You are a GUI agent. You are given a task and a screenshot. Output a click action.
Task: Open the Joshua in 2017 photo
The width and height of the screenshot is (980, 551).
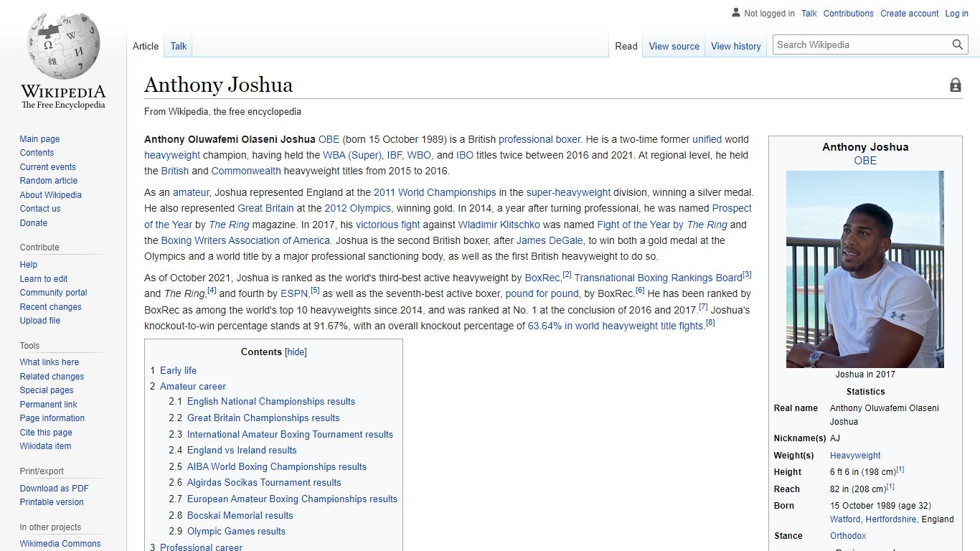tap(865, 269)
